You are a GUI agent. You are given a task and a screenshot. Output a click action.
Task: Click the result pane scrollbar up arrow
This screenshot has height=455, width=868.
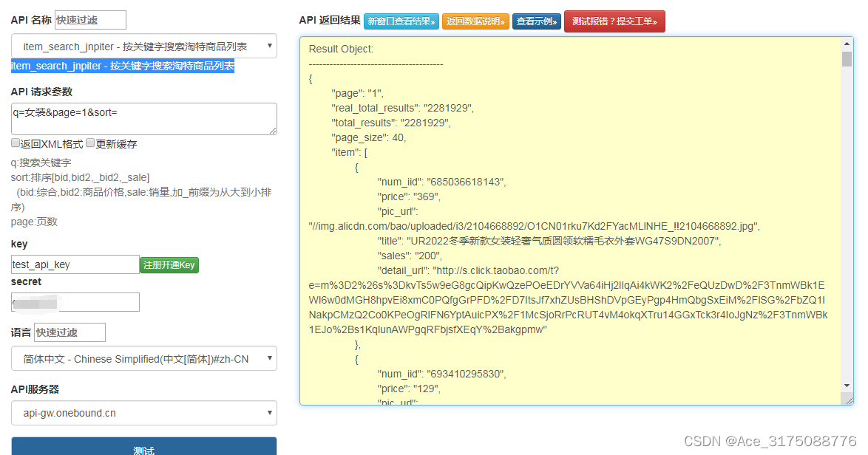tap(847, 43)
